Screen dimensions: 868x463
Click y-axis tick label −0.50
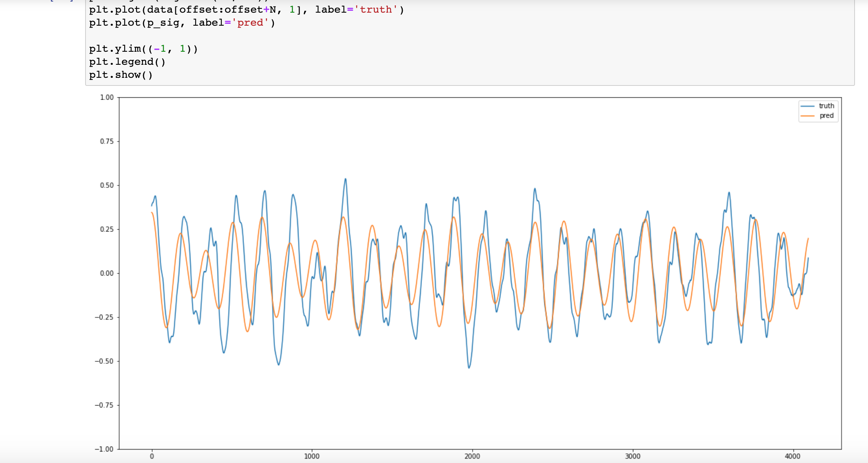[x=104, y=361]
